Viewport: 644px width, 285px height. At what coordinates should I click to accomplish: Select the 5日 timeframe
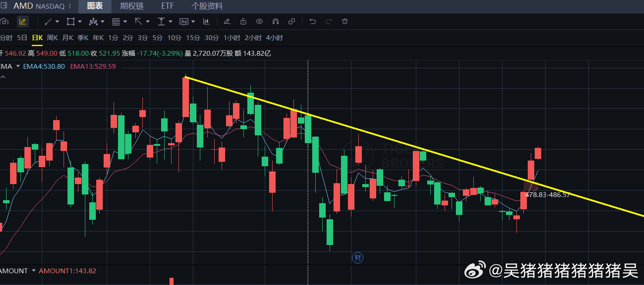[22, 38]
